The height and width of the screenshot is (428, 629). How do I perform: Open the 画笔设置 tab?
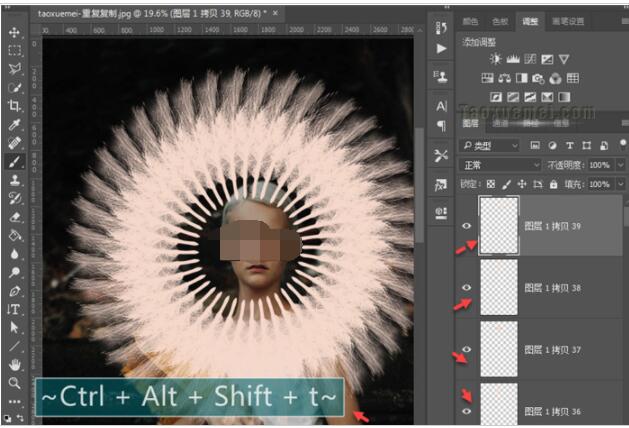click(x=568, y=21)
